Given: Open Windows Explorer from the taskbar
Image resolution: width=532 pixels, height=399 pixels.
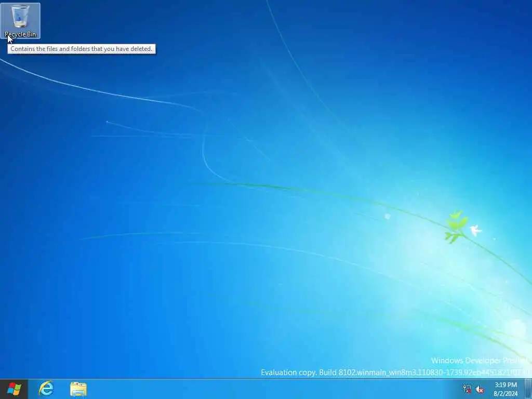Looking at the screenshot, I should tap(78, 389).
